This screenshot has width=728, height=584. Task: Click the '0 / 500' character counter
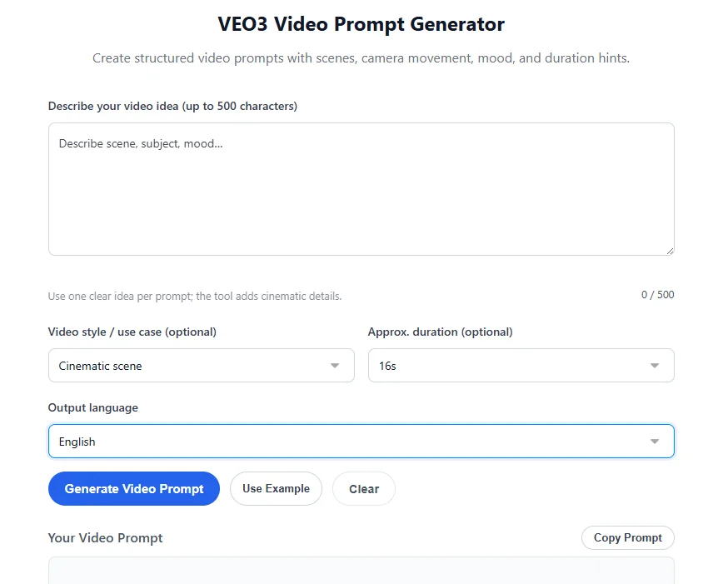(657, 294)
